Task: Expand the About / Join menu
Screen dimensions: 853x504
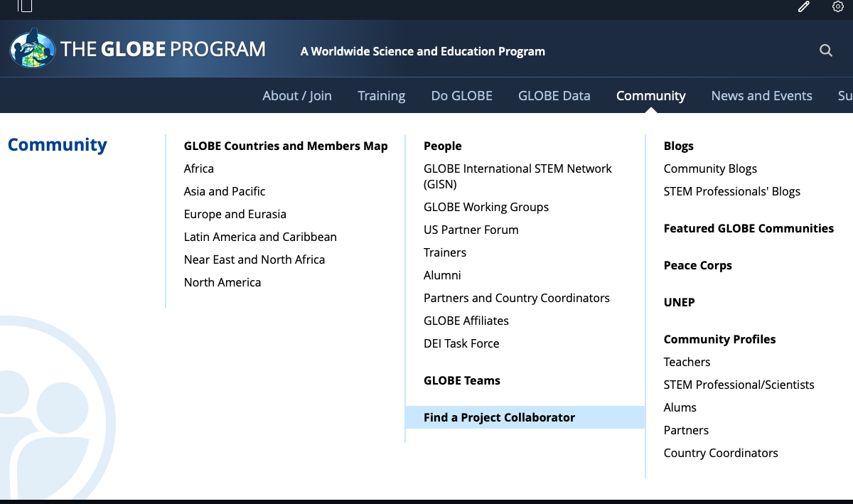Action: [x=296, y=96]
